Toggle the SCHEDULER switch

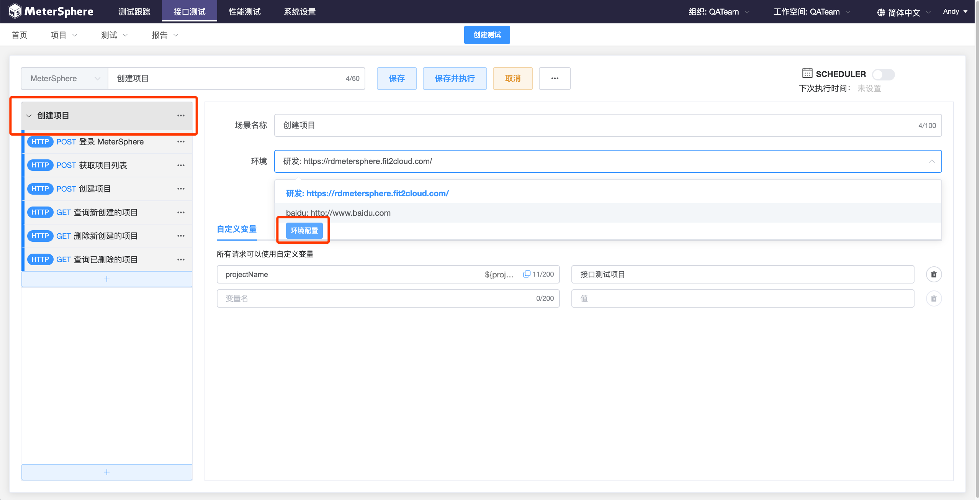(x=883, y=74)
